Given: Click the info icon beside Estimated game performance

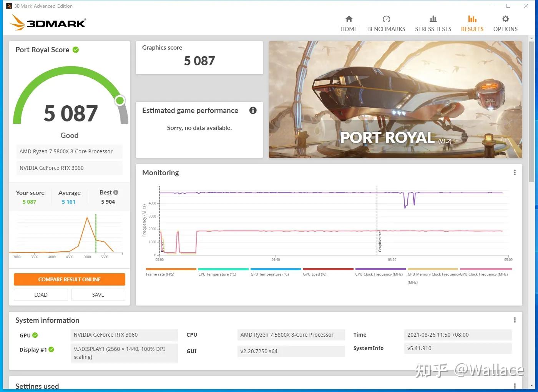Looking at the screenshot, I should pyautogui.click(x=252, y=110).
